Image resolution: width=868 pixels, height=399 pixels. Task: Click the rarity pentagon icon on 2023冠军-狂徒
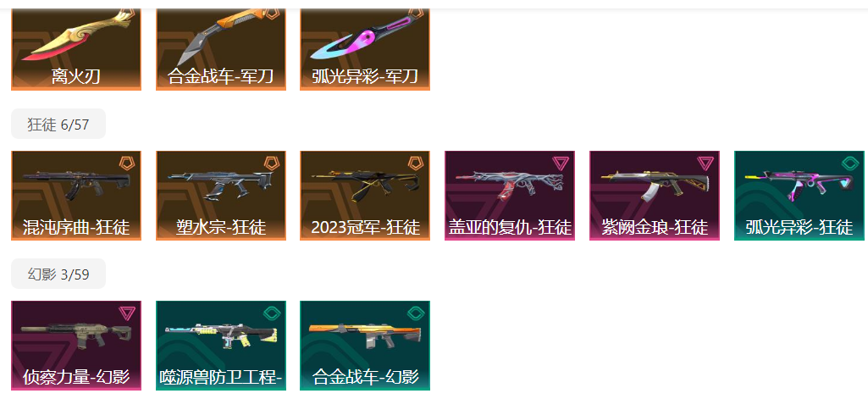pyautogui.click(x=415, y=163)
